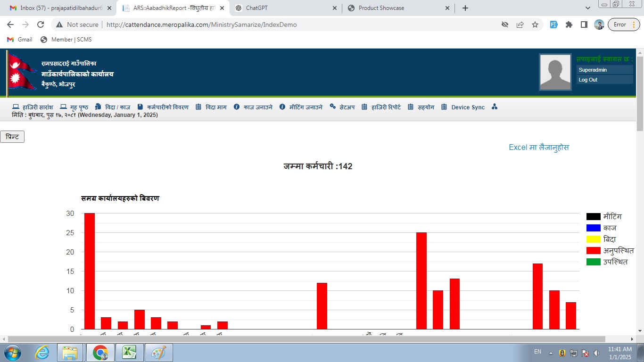The image size is (644, 362).
Task: Bookmark page with the star icon
Action: point(535,25)
